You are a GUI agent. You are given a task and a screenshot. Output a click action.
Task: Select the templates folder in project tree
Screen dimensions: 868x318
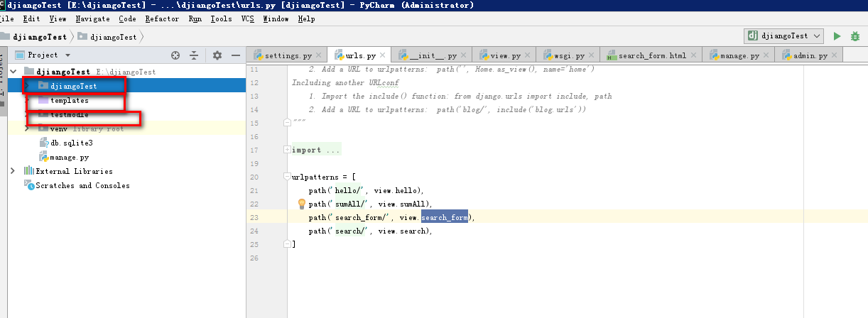(70, 100)
